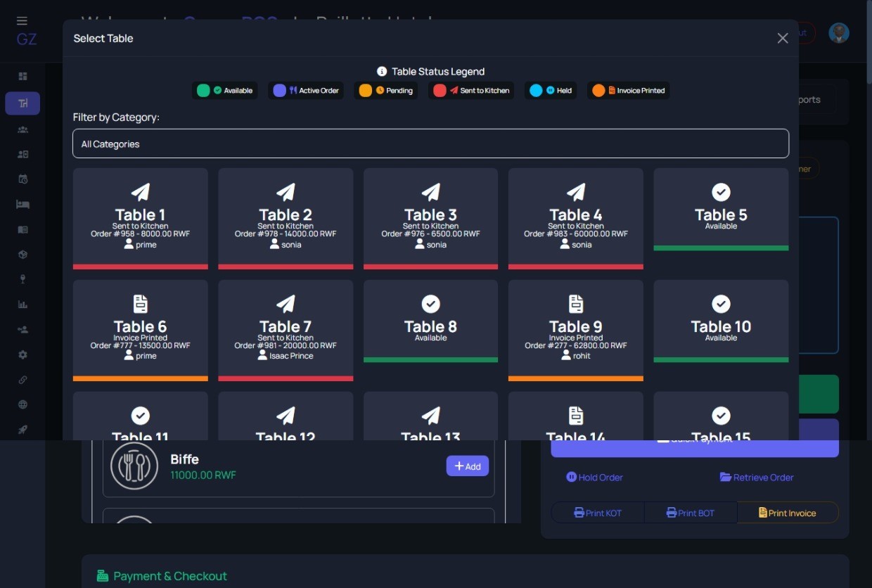The width and height of the screenshot is (872, 588).
Task: Open the dashboard grid icon in sidebar
Action: (x=23, y=77)
